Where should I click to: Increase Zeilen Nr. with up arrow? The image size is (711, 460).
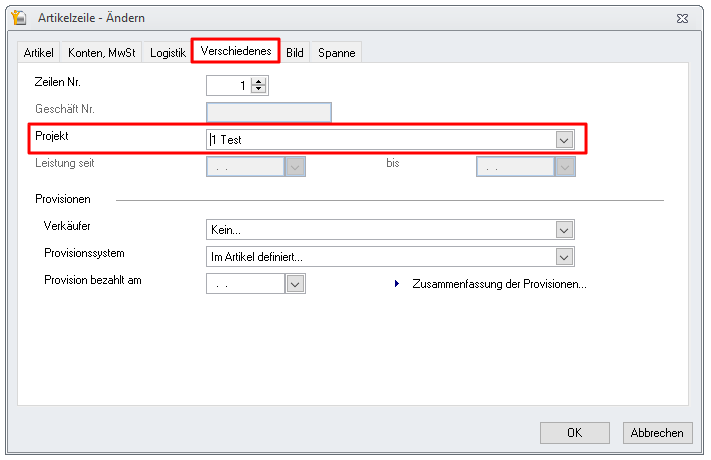click(x=260, y=81)
